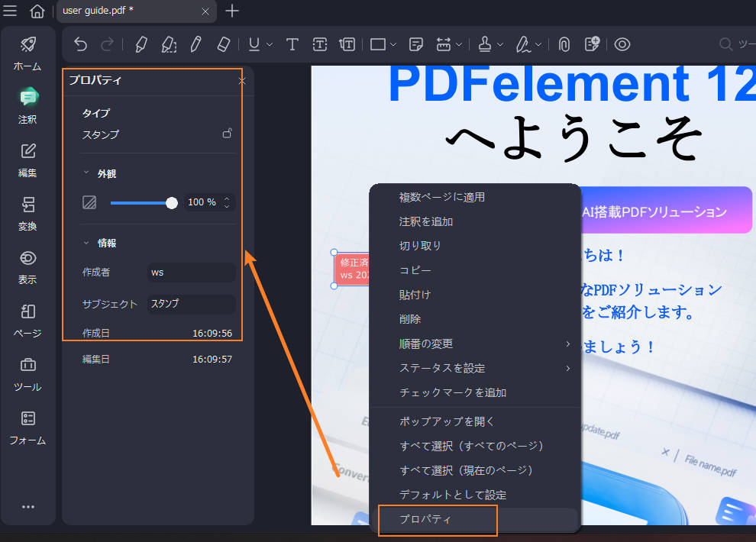Select 複数ページに適用 in the context menu
This screenshot has height=542, width=756.
click(x=438, y=196)
